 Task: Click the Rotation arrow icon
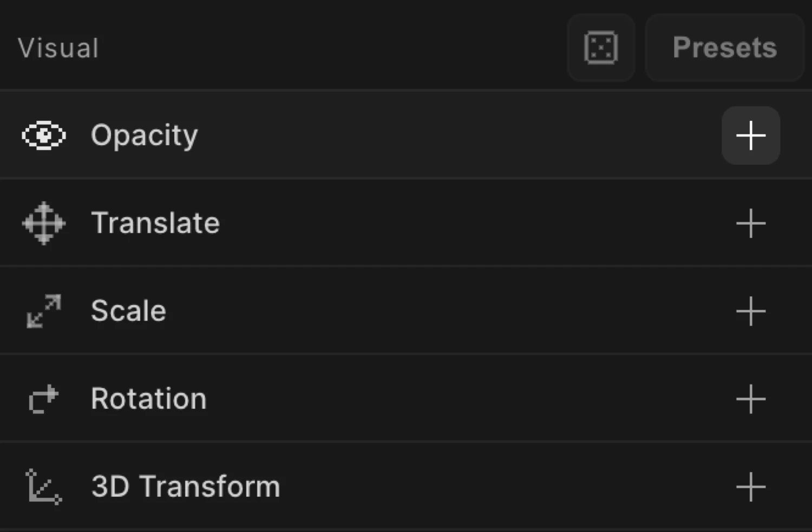(x=43, y=398)
